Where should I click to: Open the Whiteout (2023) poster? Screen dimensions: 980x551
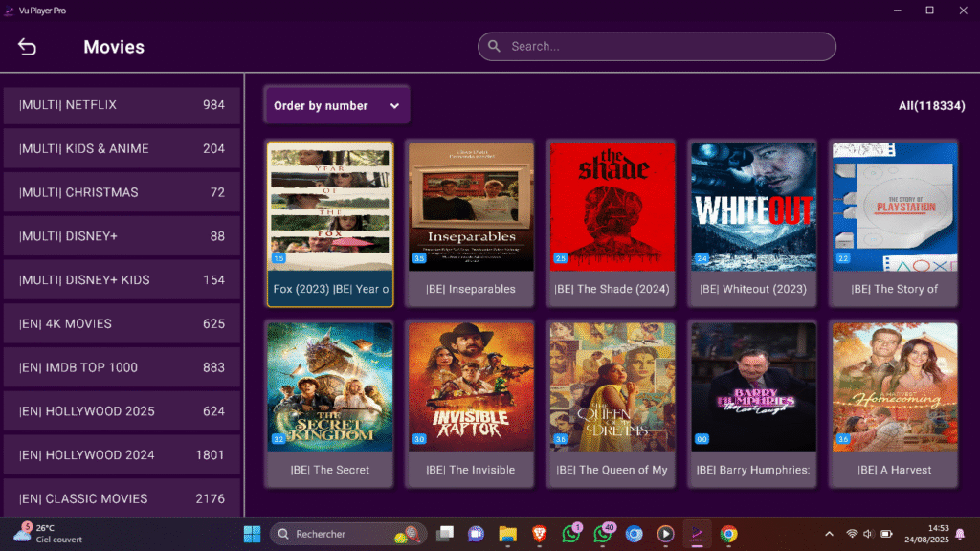754,207
